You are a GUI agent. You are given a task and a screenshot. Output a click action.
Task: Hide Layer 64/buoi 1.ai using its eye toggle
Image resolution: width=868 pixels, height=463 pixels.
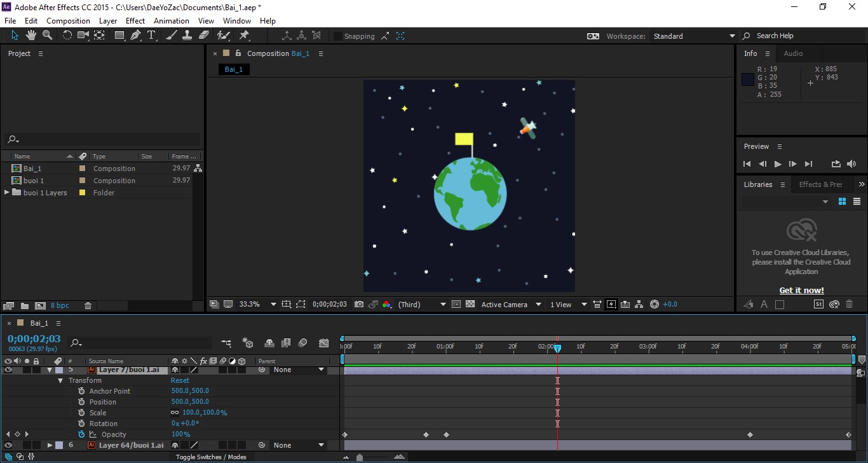click(8, 445)
